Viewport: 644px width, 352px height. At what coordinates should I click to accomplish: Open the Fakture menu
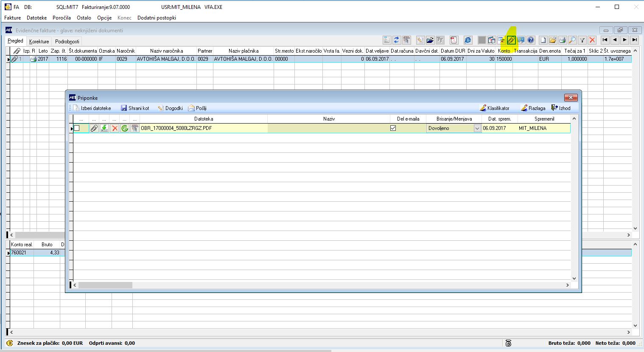pos(12,18)
